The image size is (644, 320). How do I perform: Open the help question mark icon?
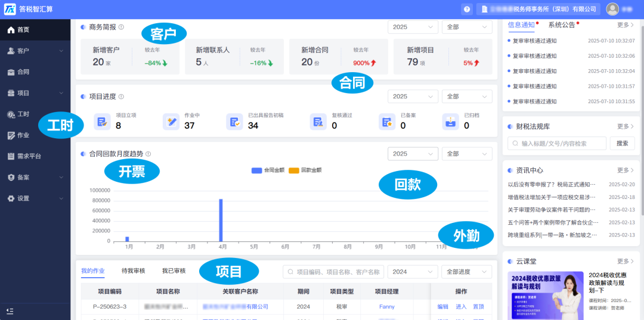(x=466, y=9)
